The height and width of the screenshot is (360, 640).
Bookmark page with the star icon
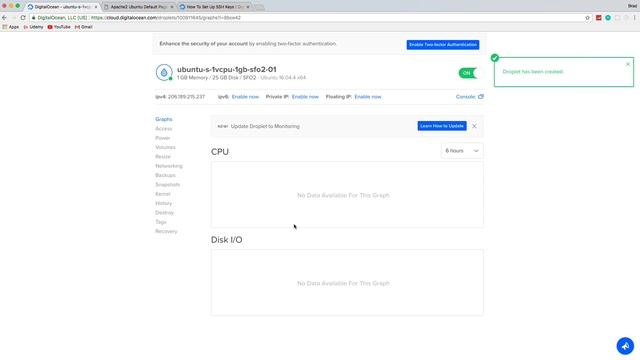pyautogui.click(x=588, y=18)
